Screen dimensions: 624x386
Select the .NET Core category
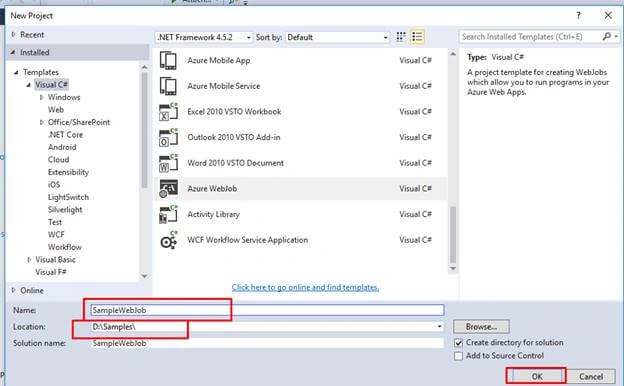point(65,135)
